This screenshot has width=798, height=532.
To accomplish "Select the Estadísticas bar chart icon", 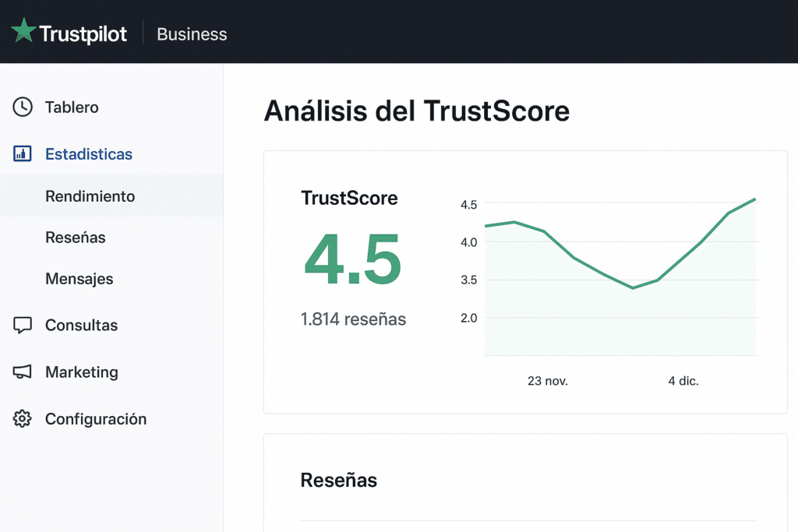I will [x=19, y=153].
